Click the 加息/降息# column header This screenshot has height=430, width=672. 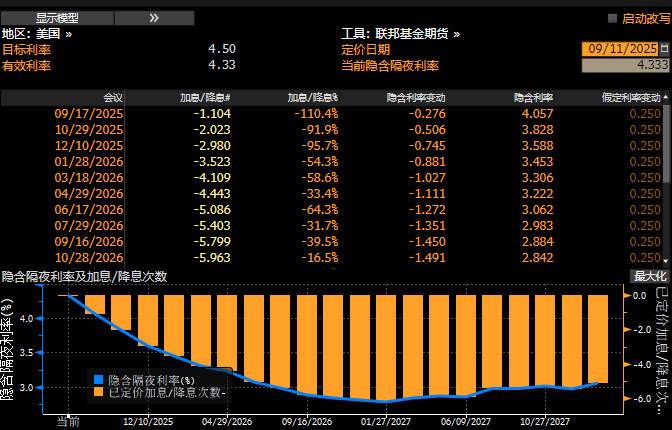[204, 98]
